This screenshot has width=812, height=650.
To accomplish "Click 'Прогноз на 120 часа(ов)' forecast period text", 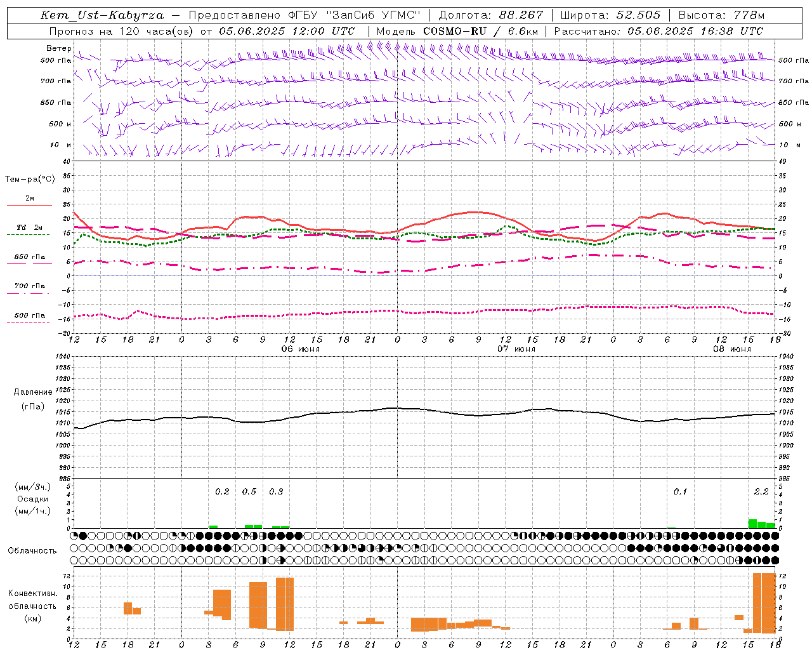I will pyautogui.click(x=122, y=31).
